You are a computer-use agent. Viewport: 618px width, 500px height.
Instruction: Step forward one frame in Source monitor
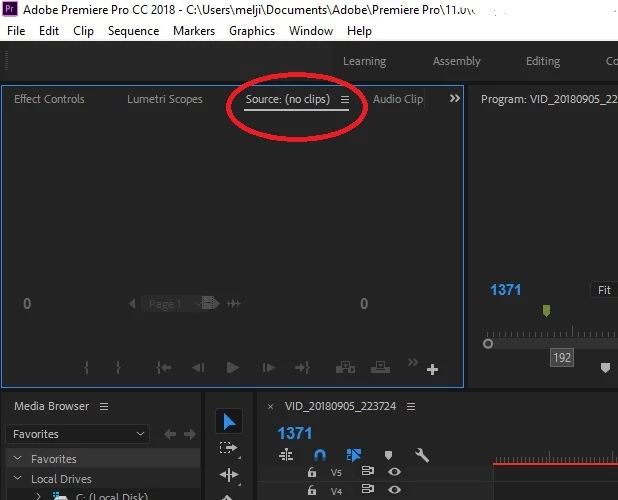coord(268,368)
